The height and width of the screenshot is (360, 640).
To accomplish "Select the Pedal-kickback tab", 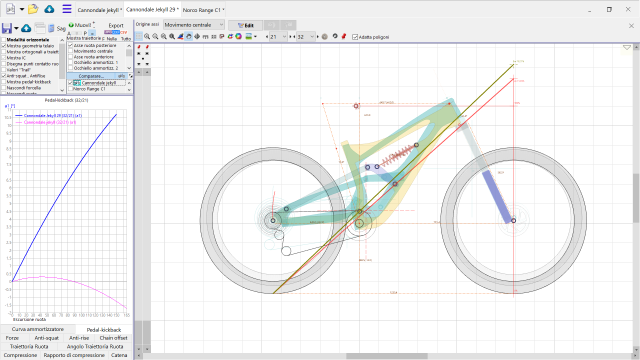I will pos(104,330).
